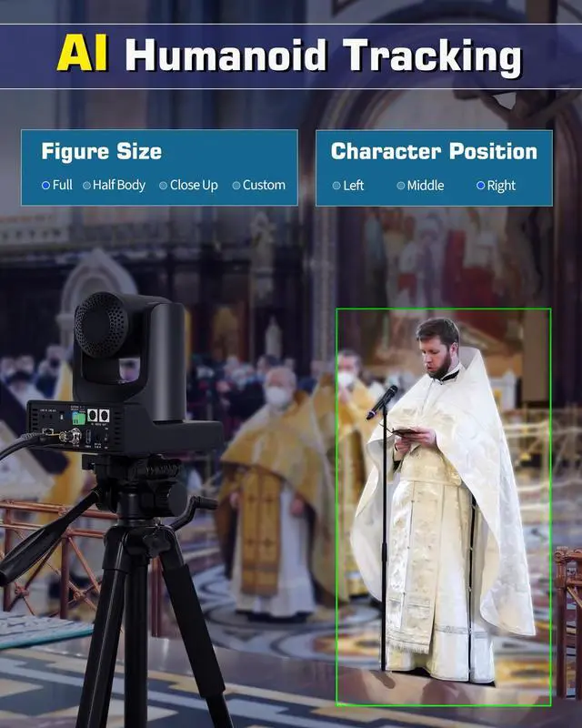Viewport: 582px width, 728px height.
Task: Click the Humanoid Tracking title text
Action: (x=323, y=56)
